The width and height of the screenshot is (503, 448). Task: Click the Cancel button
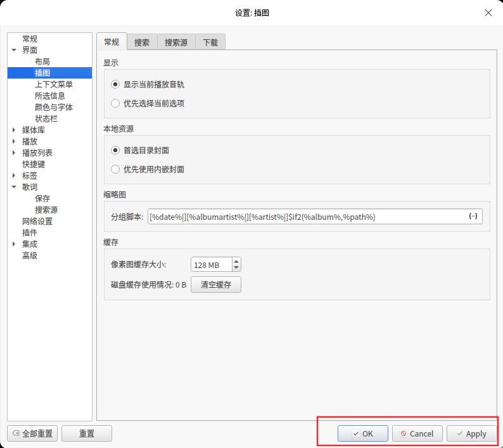[x=417, y=433]
